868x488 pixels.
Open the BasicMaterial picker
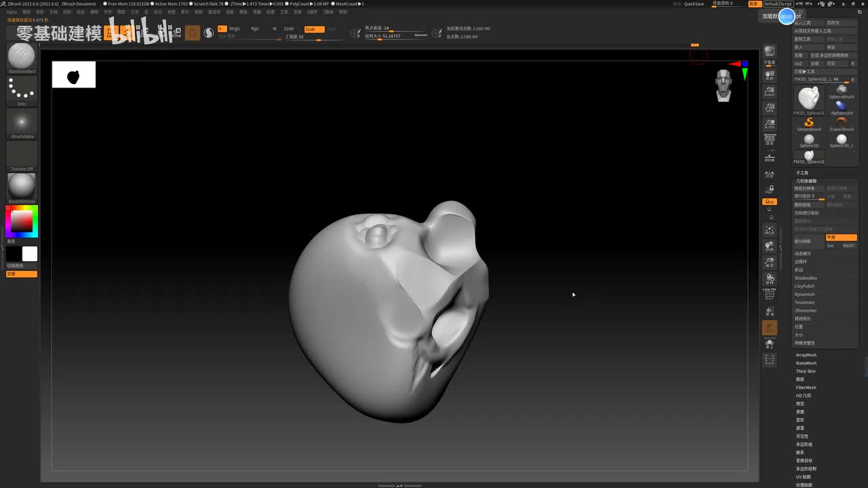22,188
